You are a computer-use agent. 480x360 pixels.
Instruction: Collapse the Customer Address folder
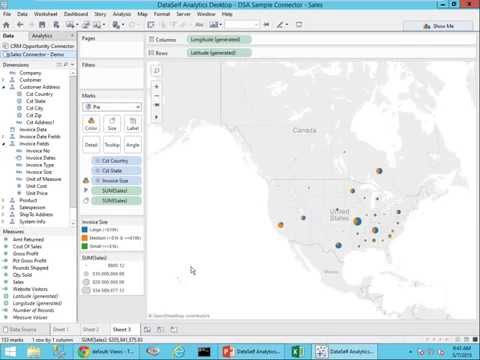(4, 87)
